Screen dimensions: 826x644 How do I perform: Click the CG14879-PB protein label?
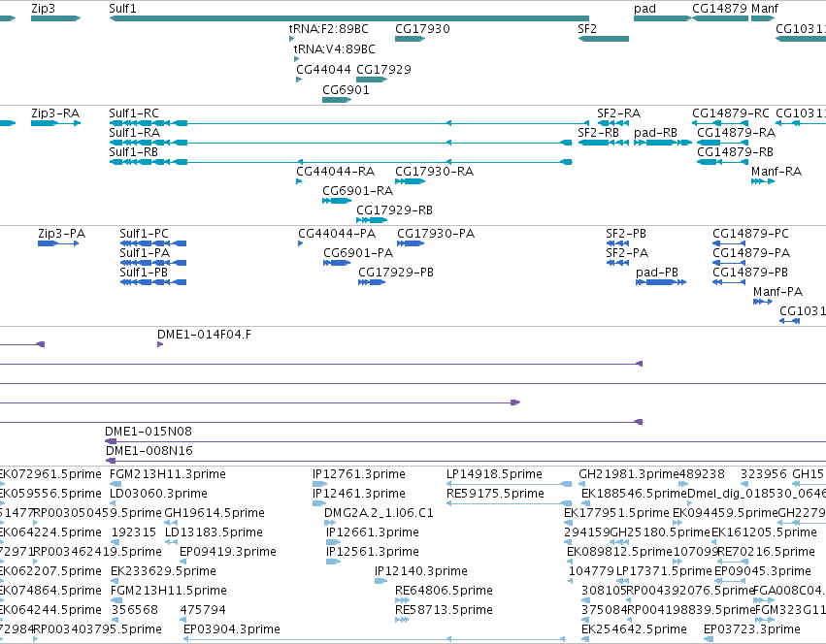tap(750, 273)
